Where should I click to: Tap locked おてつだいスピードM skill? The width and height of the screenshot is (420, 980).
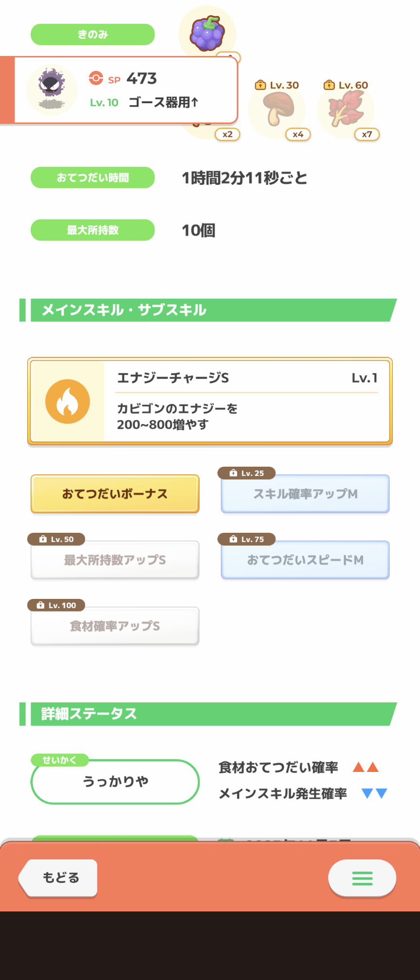click(x=305, y=560)
